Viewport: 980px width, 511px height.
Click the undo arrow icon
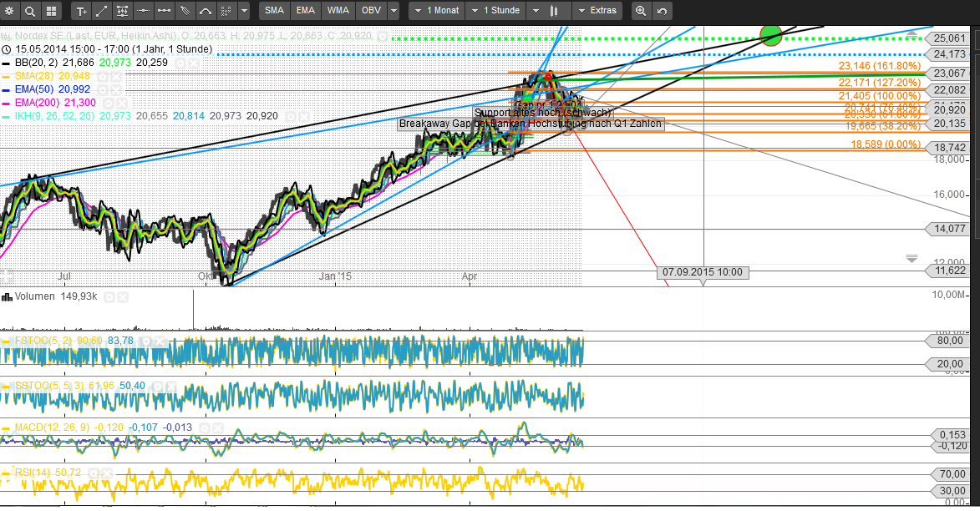pyautogui.click(x=662, y=11)
